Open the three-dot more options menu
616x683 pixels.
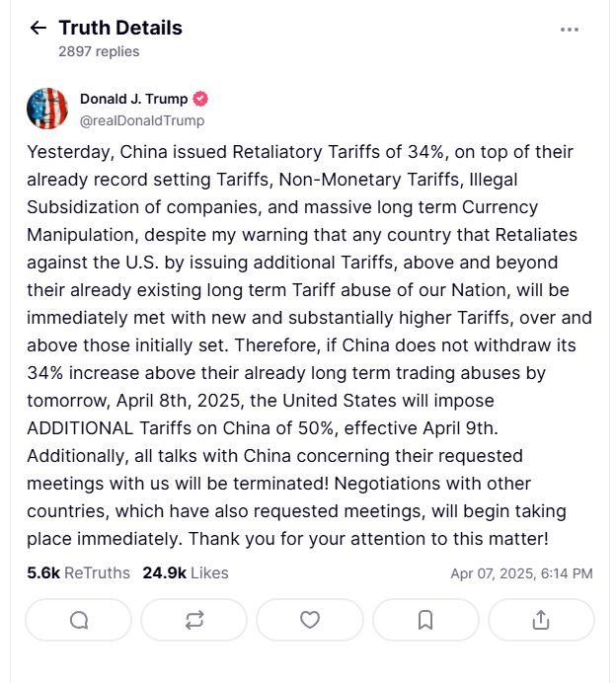(x=569, y=30)
